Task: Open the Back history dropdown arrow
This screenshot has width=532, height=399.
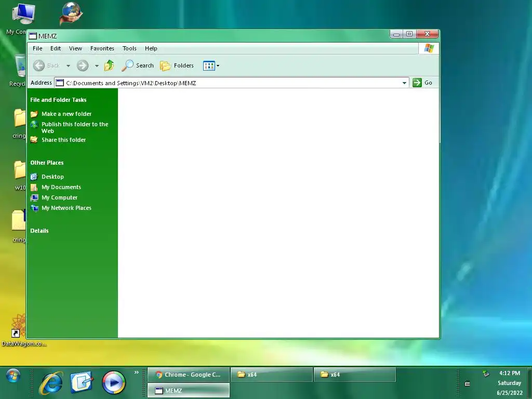Action: coord(68,66)
